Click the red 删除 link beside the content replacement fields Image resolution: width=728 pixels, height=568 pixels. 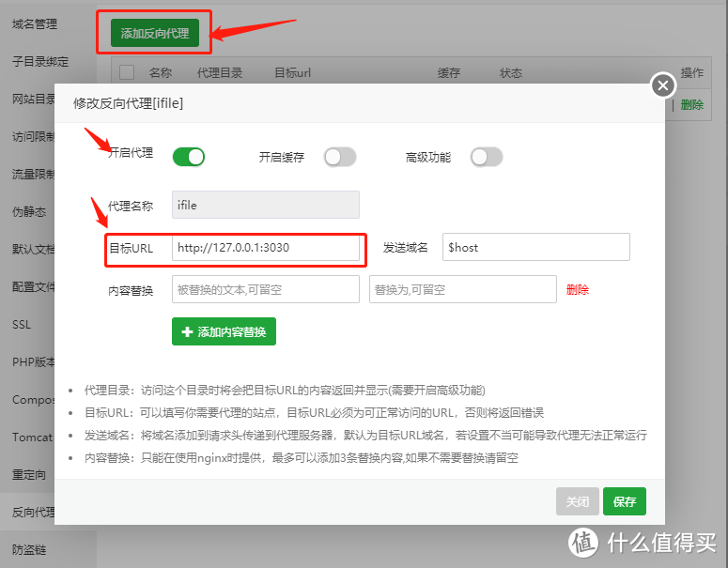(x=577, y=289)
